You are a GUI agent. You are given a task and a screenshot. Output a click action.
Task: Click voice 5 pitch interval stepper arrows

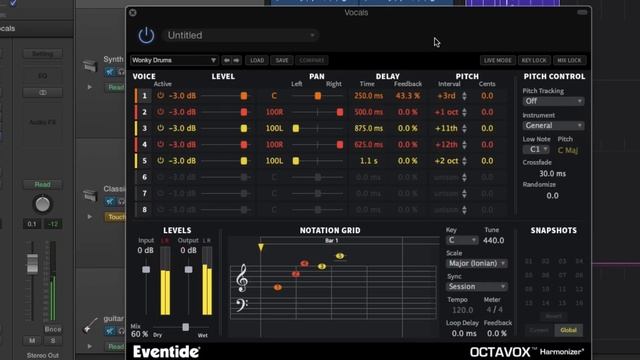pyautogui.click(x=464, y=161)
